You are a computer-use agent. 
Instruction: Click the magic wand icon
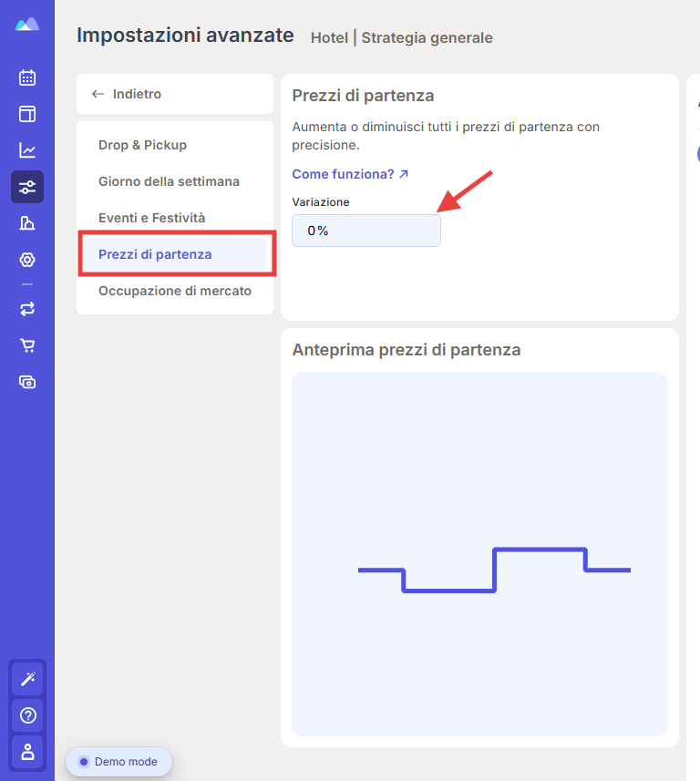(x=28, y=678)
